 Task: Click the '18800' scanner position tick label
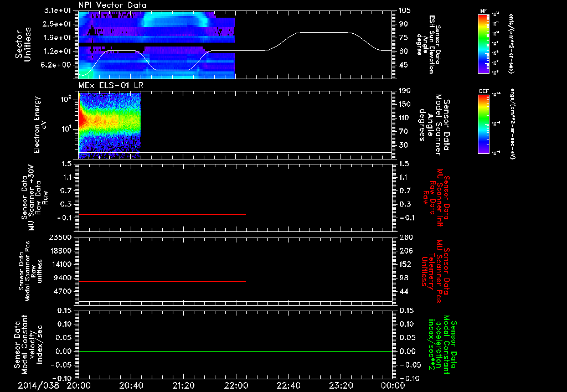tap(61, 251)
